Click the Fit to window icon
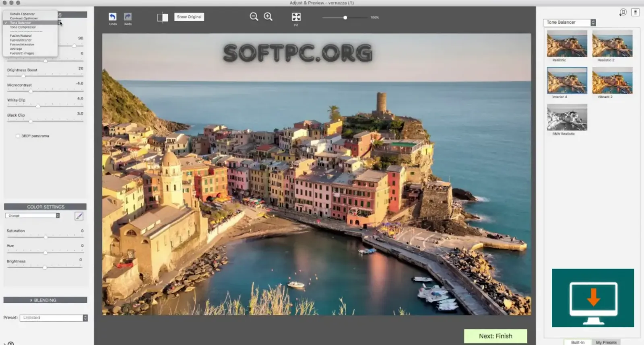Viewport: 644px width, 345px height. [x=296, y=16]
